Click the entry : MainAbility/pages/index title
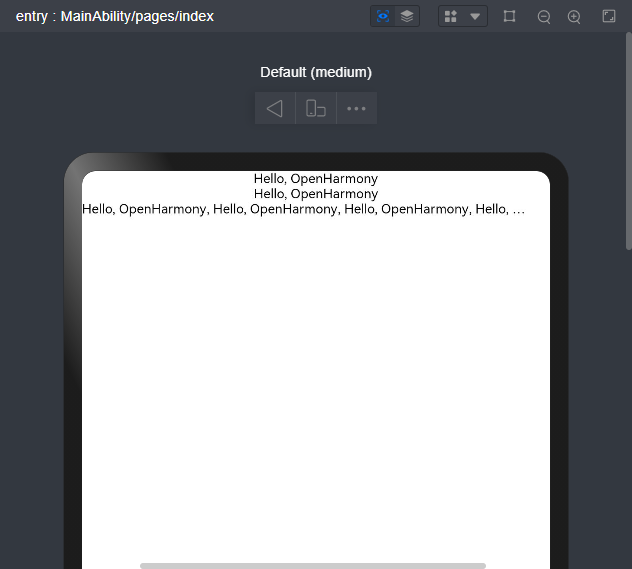Image resolution: width=632 pixels, height=569 pixels. (x=115, y=17)
